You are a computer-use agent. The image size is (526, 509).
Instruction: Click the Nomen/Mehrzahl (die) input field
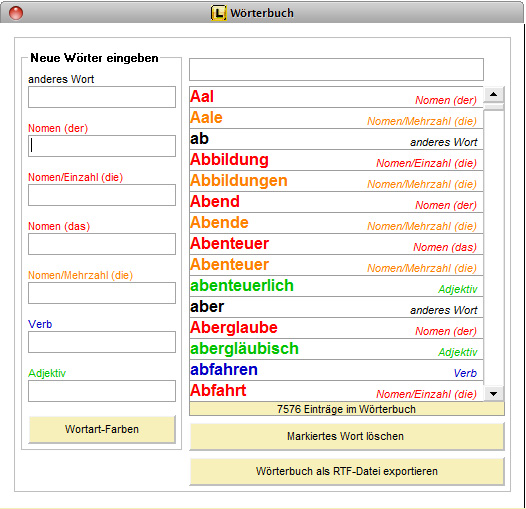102,293
